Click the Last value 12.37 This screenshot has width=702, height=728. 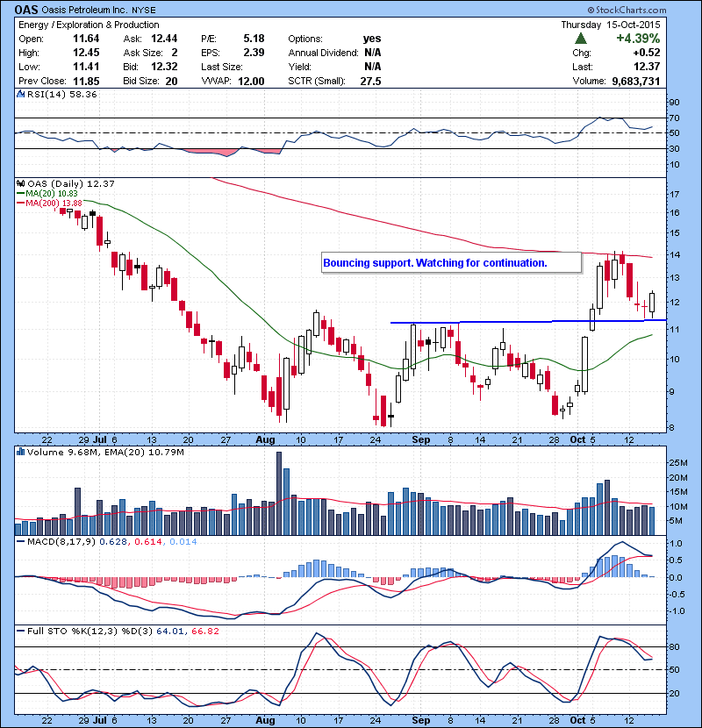pos(647,67)
